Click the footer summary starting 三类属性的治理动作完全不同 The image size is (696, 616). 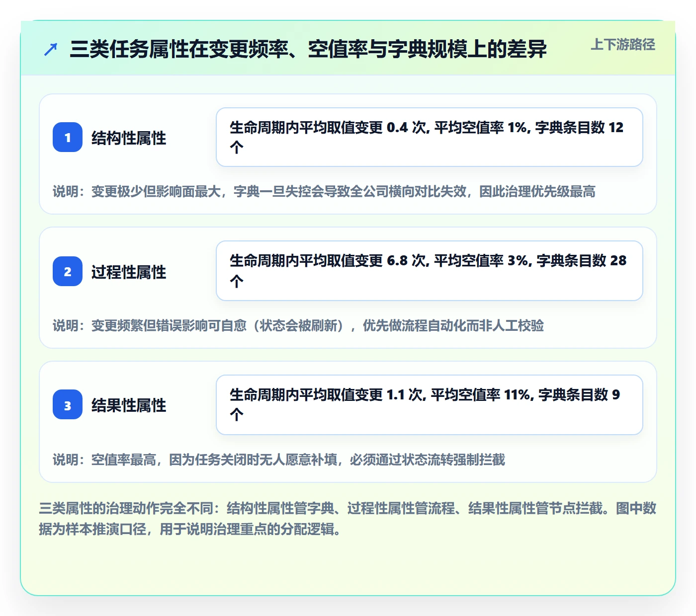pyautogui.click(x=348, y=519)
